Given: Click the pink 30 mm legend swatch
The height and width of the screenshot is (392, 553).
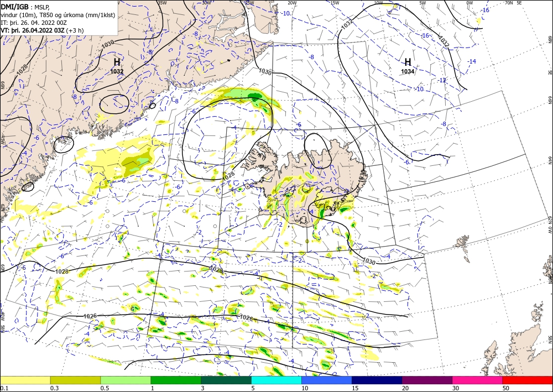Looking at the screenshot, I should pyautogui.click(x=478, y=380).
